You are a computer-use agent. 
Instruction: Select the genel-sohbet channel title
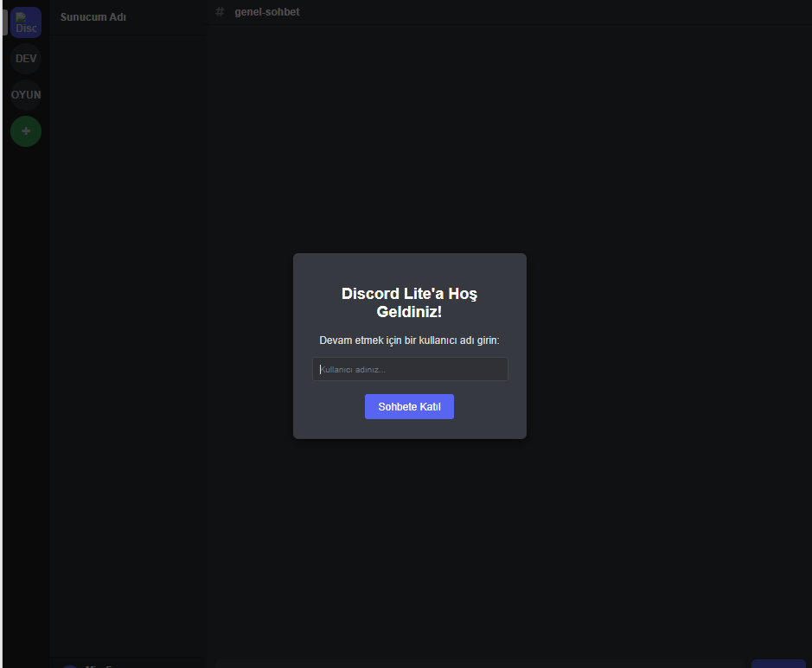click(x=266, y=12)
